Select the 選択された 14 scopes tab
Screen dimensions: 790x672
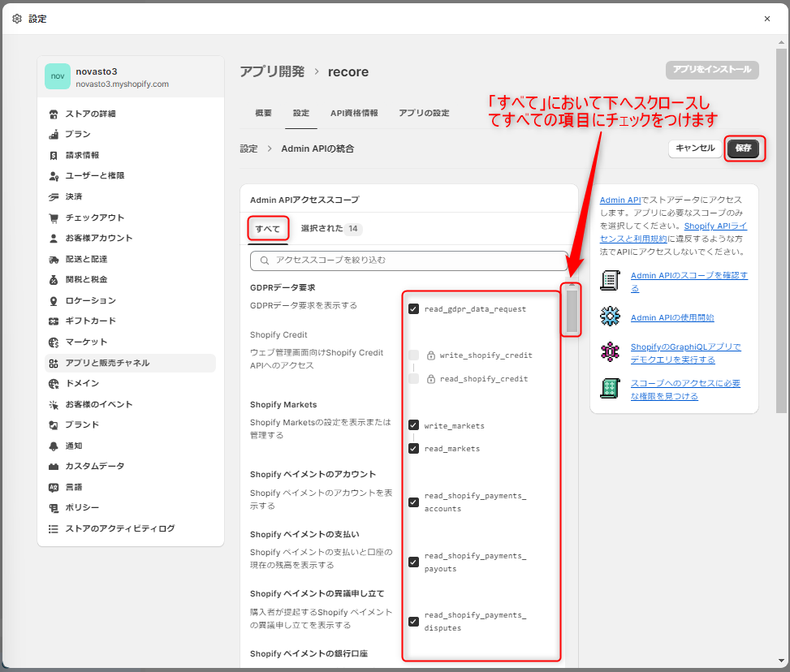[330, 229]
